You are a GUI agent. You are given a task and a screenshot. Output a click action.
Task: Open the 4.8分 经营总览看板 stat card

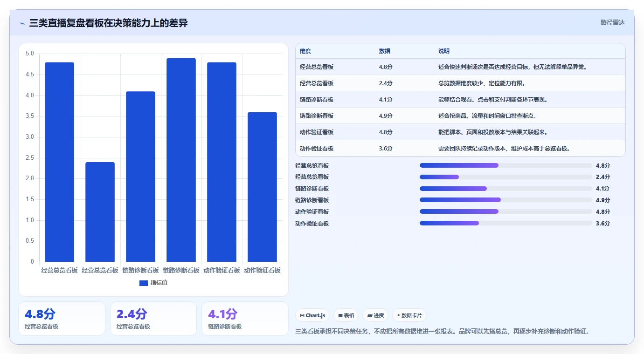click(62, 319)
